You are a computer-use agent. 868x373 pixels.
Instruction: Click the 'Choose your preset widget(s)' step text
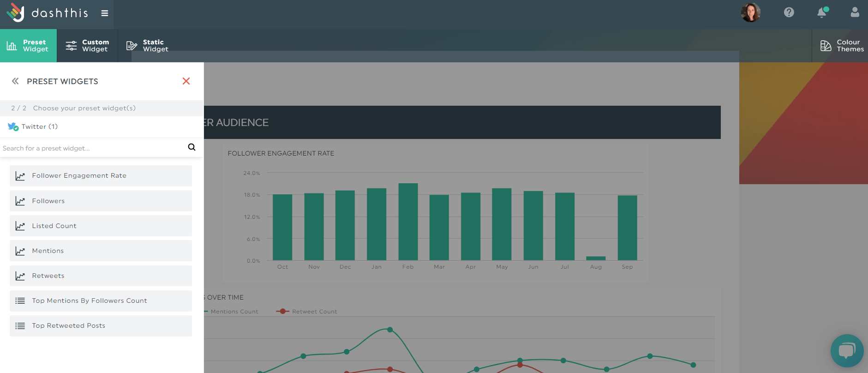tap(84, 108)
